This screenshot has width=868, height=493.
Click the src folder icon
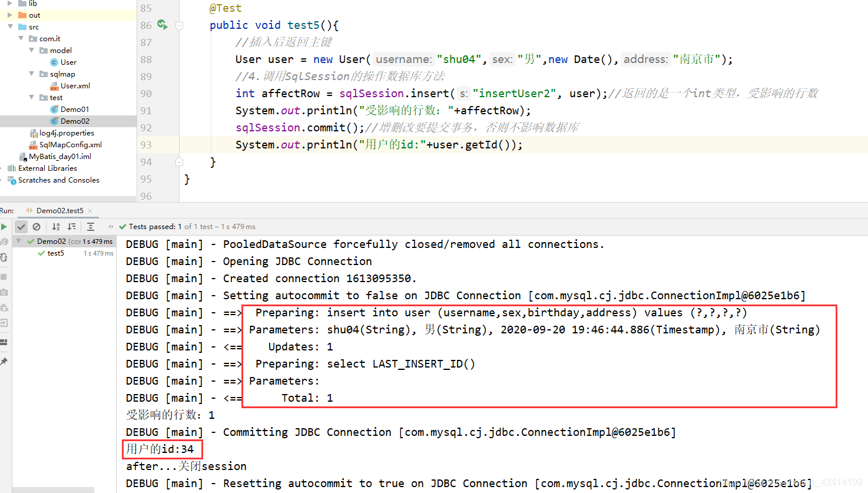[x=22, y=27]
